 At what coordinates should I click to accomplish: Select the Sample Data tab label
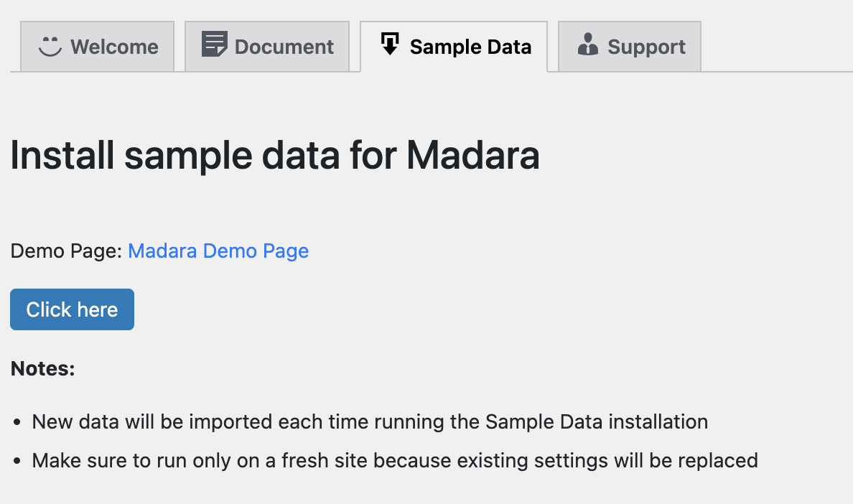470,47
